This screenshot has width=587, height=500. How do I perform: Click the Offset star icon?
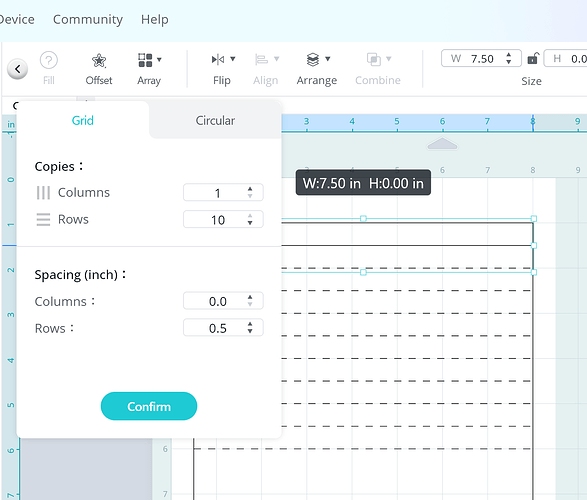click(99, 60)
